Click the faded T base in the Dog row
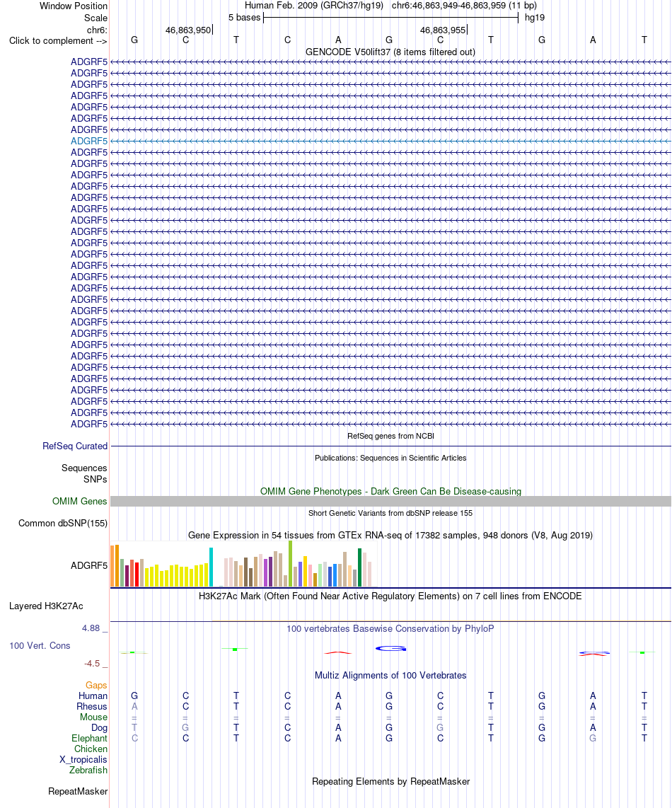 click(x=134, y=727)
